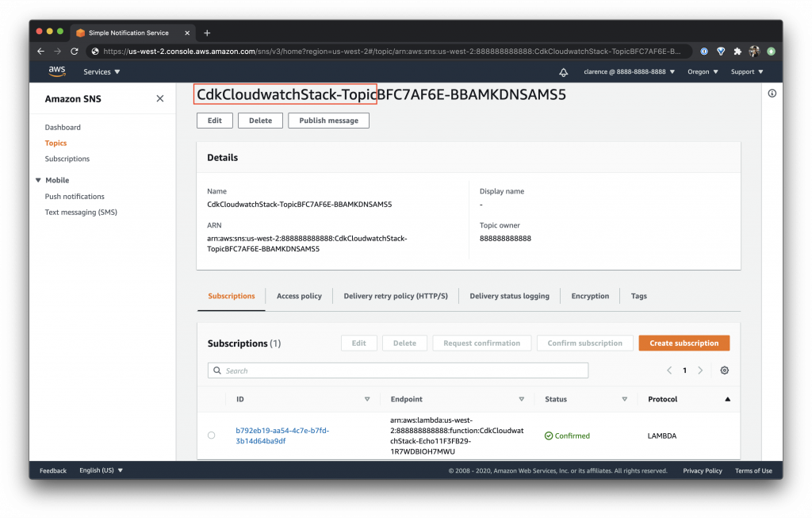Click the topic owner 888888888888 value
The height and width of the screenshot is (518, 812).
point(505,238)
